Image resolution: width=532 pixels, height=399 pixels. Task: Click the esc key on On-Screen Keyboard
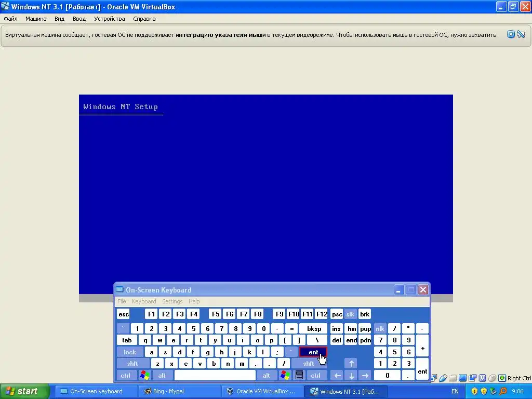click(x=124, y=314)
